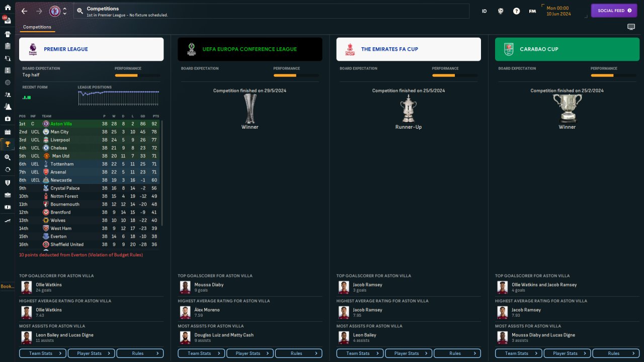644x362 pixels.
Task: Open Player Stats for Premier League
Action: (x=91, y=353)
